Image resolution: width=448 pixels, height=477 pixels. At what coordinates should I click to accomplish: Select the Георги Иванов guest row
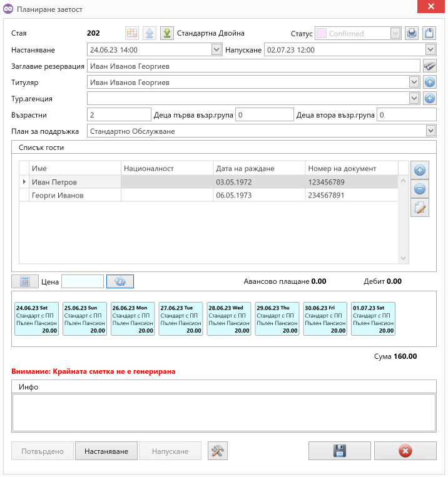point(58,195)
